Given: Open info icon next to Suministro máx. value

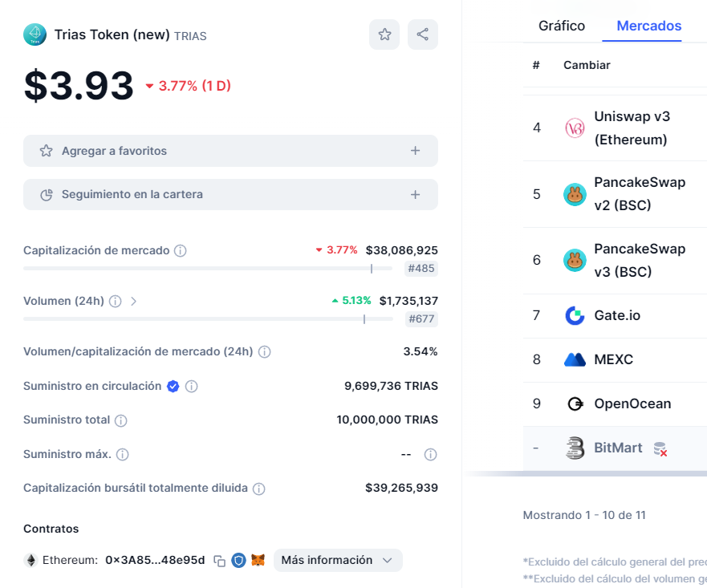Looking at the screenshot, I should point(431,454).
